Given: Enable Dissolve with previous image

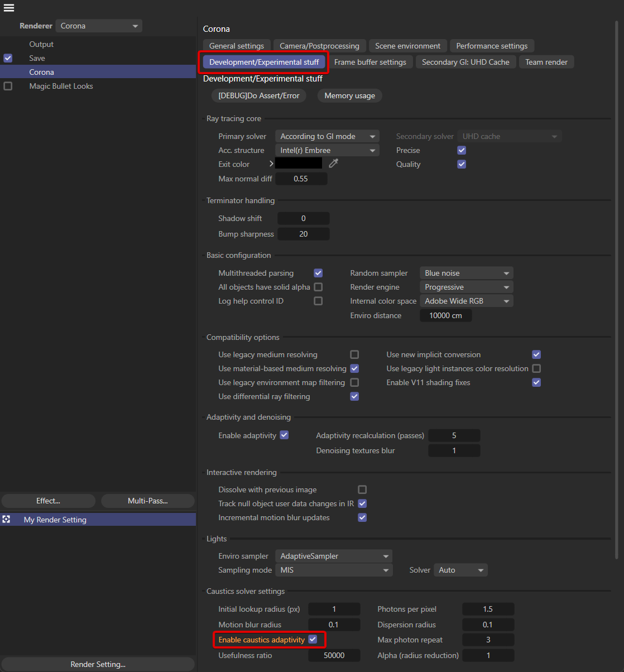Looking at the screenshot, I should pyautogui.click(x=362, y=489).
